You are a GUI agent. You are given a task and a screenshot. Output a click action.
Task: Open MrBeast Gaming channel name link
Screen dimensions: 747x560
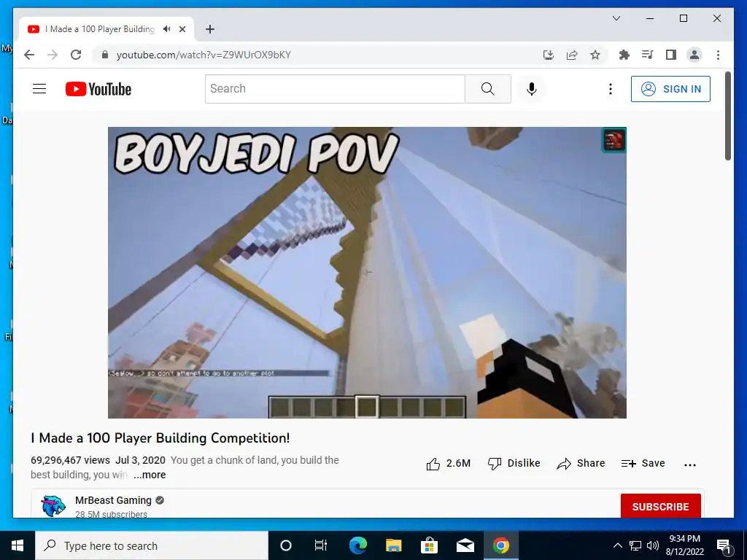[x=113, y=500]
